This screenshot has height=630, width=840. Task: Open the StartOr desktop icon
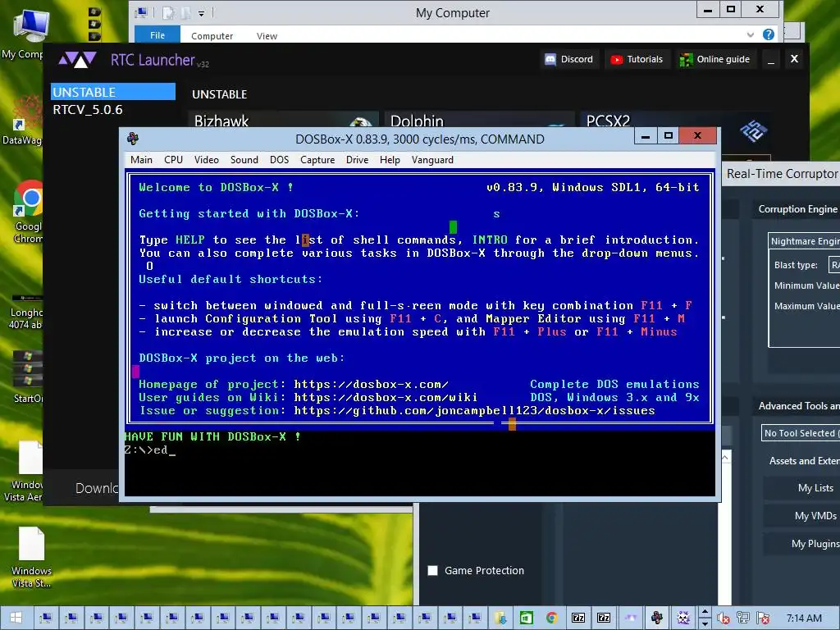(27, 377)
